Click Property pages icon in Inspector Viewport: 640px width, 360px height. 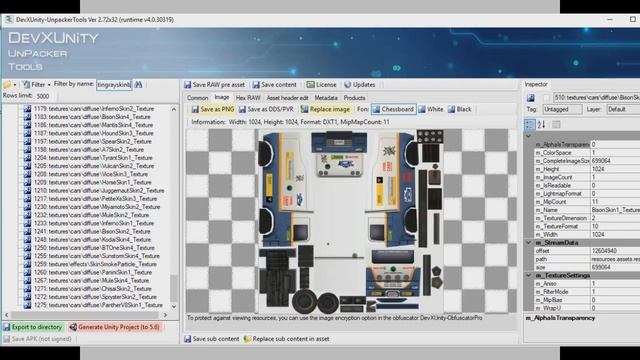[556, 124]
